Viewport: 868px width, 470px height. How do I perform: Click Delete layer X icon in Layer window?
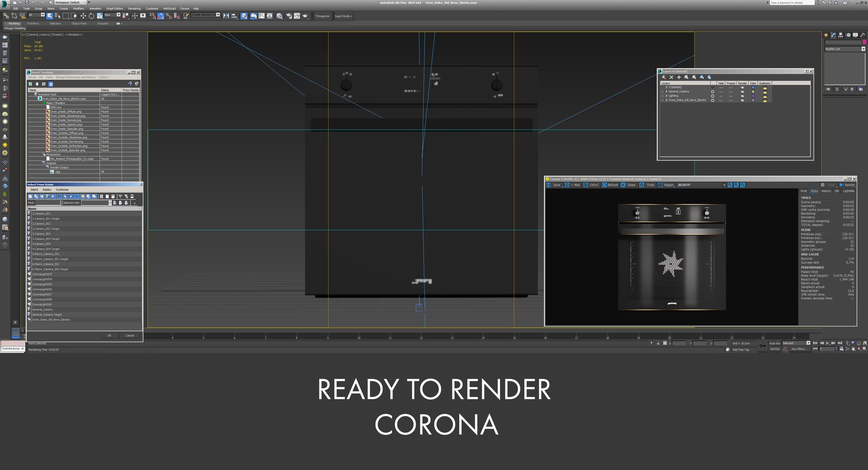671,77
